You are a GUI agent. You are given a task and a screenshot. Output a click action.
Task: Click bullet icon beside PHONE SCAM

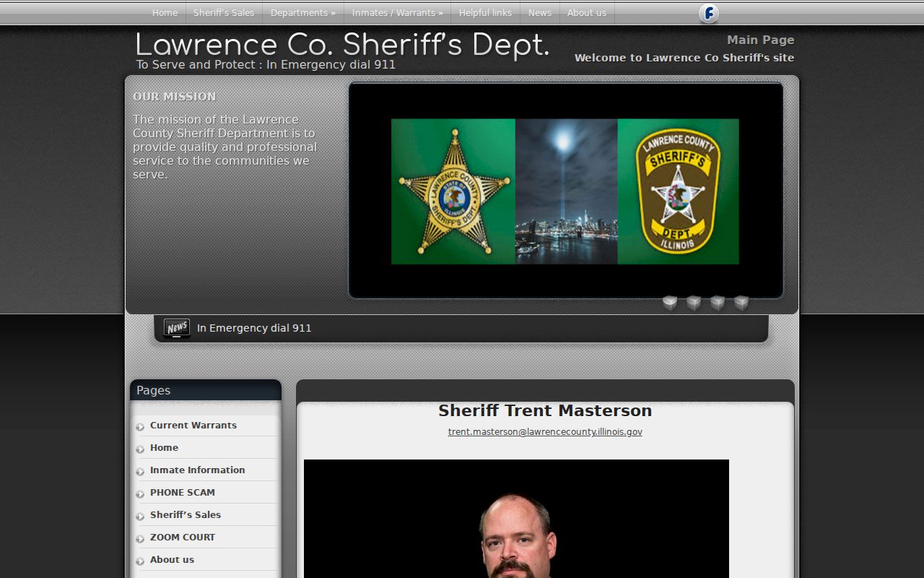140,494
